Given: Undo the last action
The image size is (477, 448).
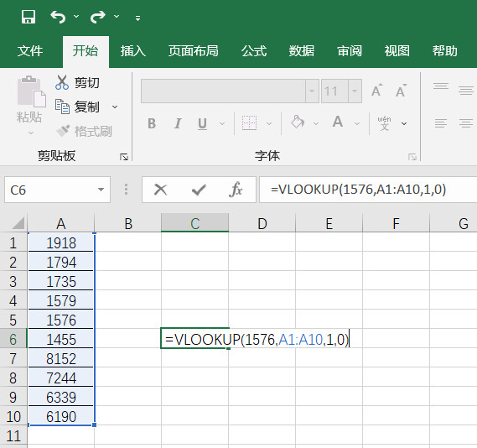Looking at the screenshot, I should click(58, 17).
